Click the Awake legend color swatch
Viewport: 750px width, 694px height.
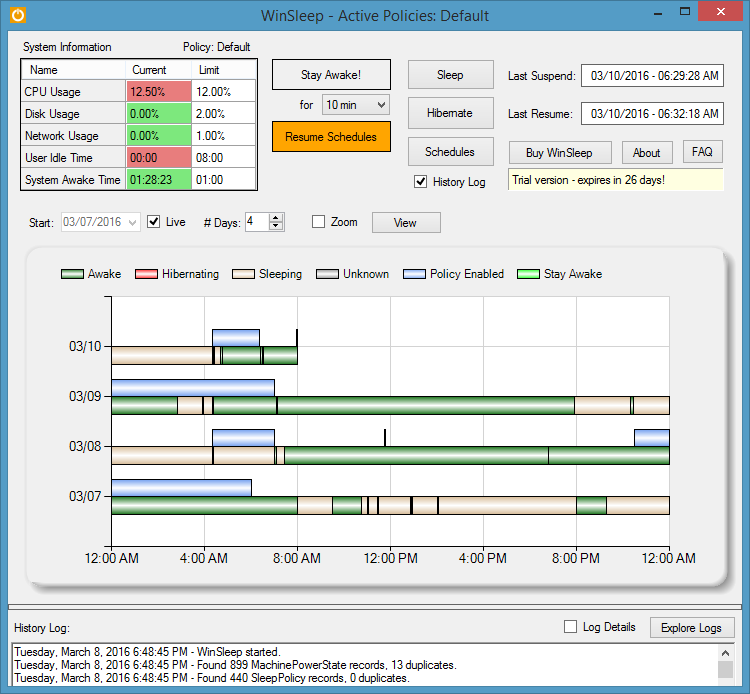point(72,274)
